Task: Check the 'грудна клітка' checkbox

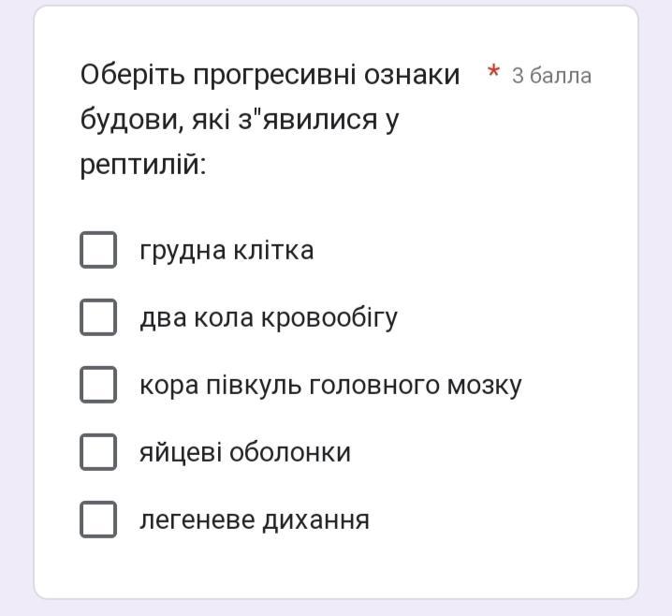Action: pos(98,250)
